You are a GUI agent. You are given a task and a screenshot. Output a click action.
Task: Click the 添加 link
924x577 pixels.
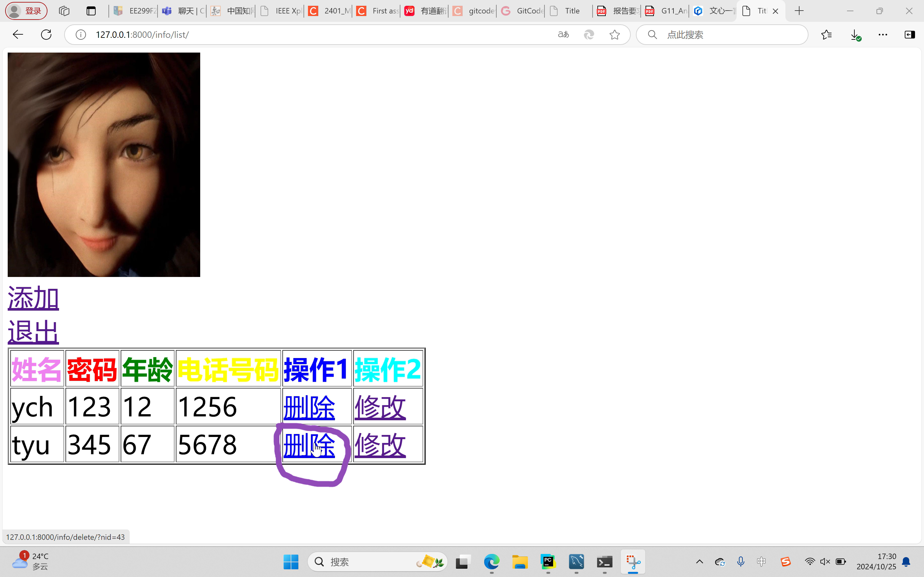(33, 298)
